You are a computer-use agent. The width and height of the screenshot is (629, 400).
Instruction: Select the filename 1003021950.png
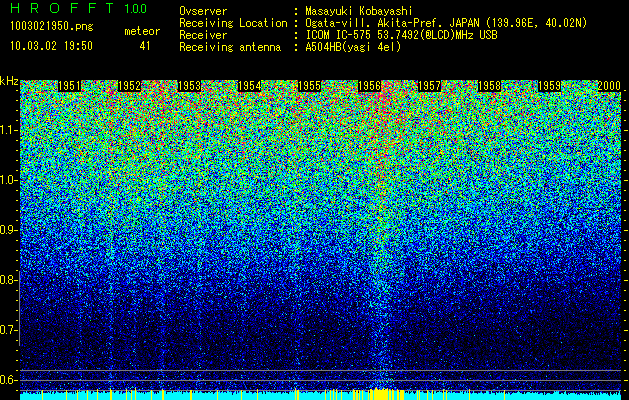52,27
